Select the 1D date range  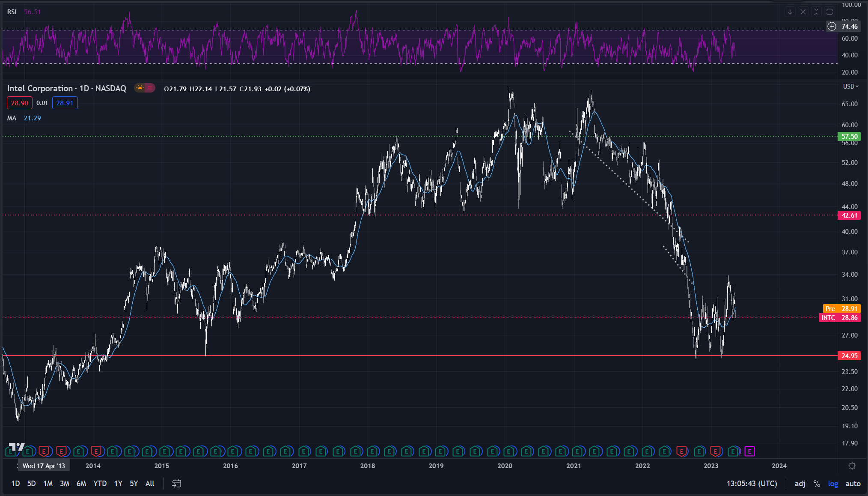pos(15,484)
